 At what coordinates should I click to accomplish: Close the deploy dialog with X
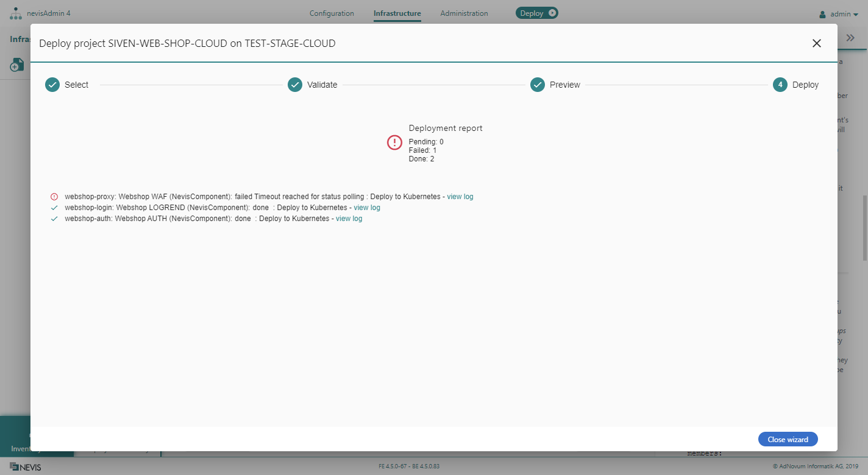pos(817,43)
